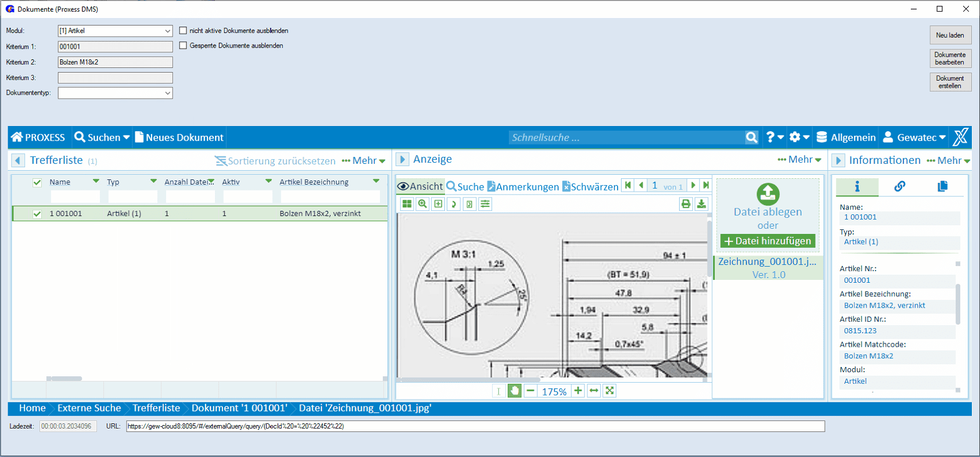
Task: Open the Name column filter arrow
Action: click(96, 181)
